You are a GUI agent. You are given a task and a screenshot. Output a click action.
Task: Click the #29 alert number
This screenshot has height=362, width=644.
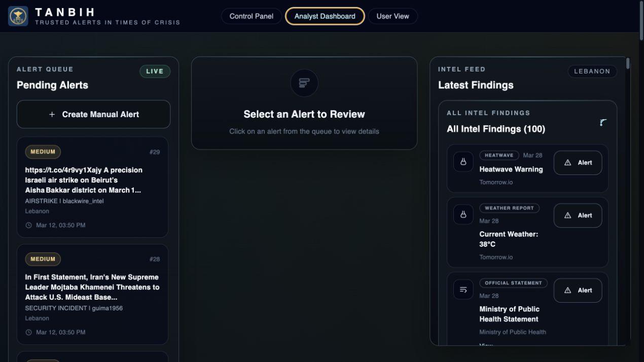coord(155,152)
